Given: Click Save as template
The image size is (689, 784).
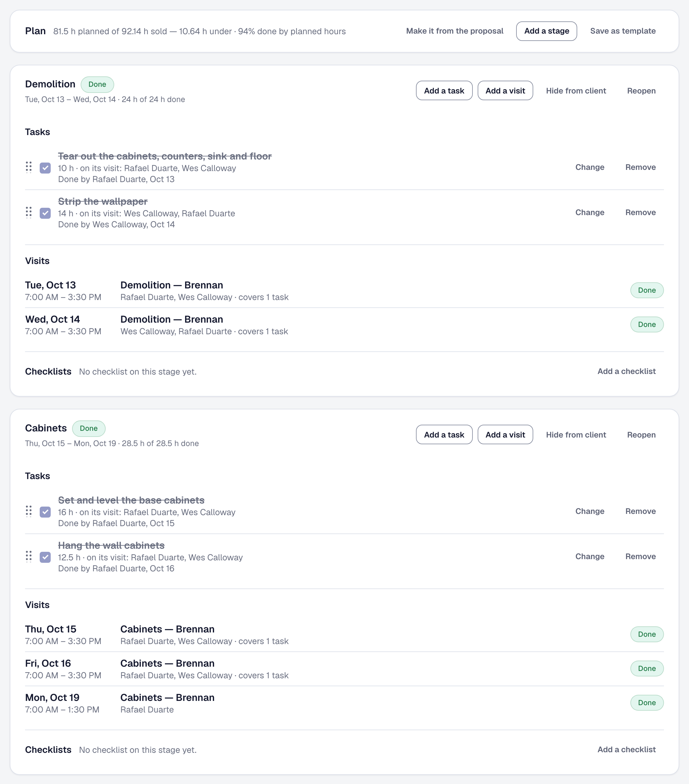Looking at the screenshot, I should 623,31.
